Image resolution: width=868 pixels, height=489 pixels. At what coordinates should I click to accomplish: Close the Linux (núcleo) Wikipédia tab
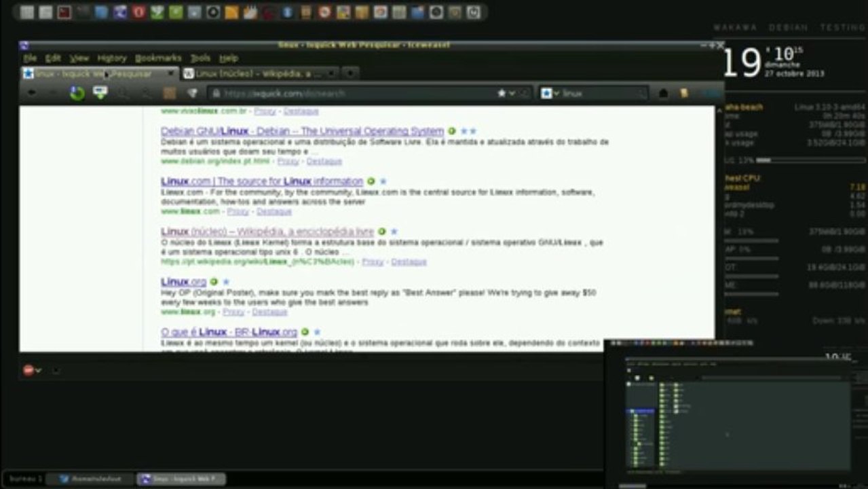[x=331, y=73]
